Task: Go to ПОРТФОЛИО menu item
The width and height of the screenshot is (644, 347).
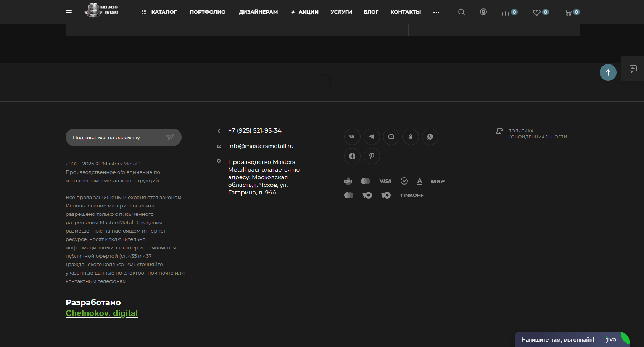Action: pos(208,12)
